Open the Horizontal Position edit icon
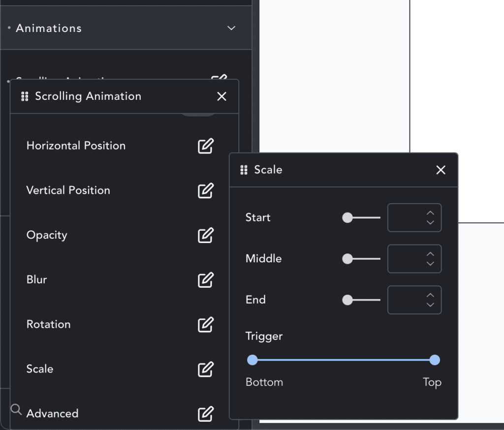 coord(206,146)
